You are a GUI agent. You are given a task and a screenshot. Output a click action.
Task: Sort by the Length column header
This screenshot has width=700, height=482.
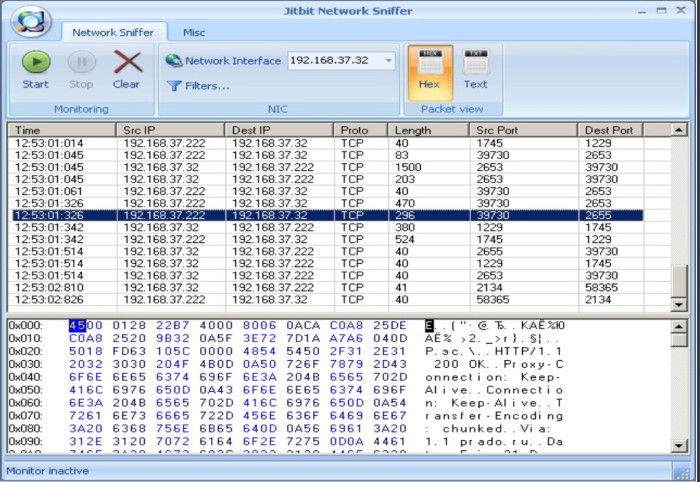[x=428, y=130]
